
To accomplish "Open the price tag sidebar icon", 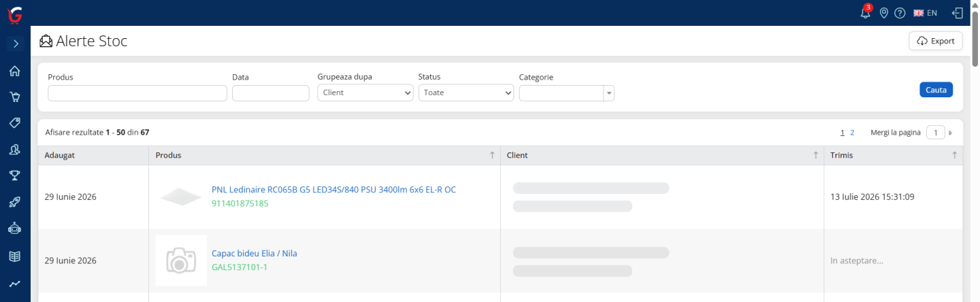I will pos(15,123).
